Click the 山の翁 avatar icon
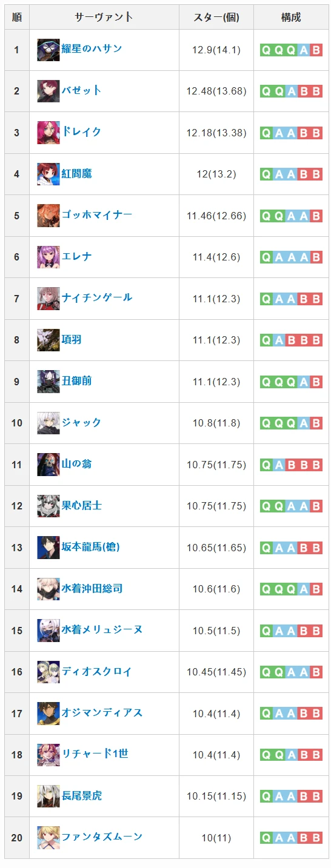Screen dimensions: 331x868 tap(48, 465)
